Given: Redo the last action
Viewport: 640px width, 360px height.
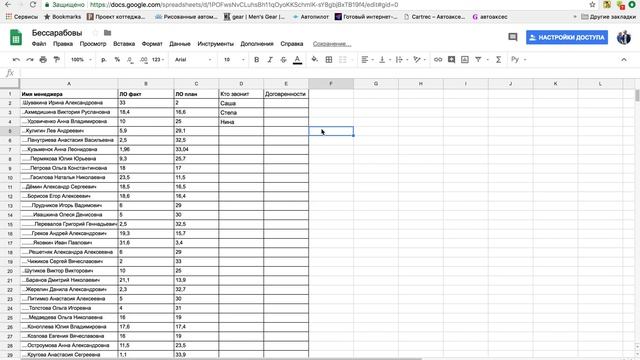Looking at the screenshot, I should pos(30,60).
